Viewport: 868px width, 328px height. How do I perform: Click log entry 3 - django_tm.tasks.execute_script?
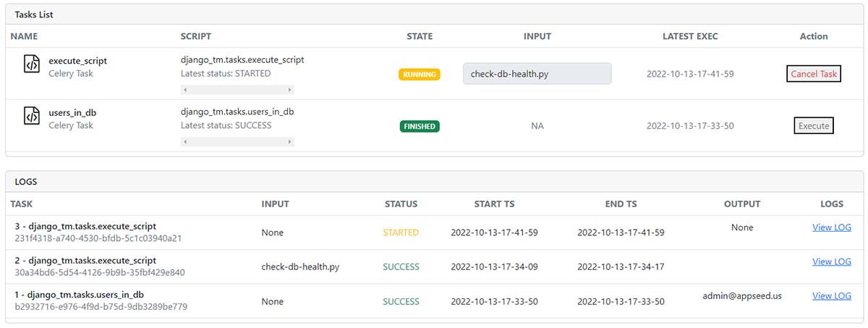(x=85, y=226)
